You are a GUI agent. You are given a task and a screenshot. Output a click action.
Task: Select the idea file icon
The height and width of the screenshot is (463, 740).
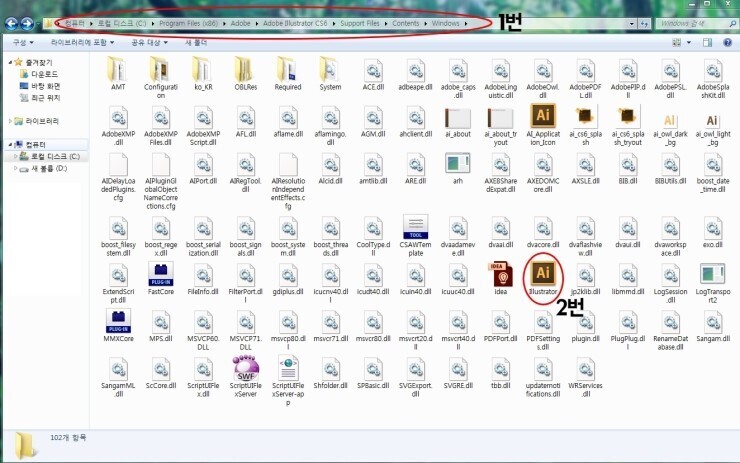[x=501, y=272]
